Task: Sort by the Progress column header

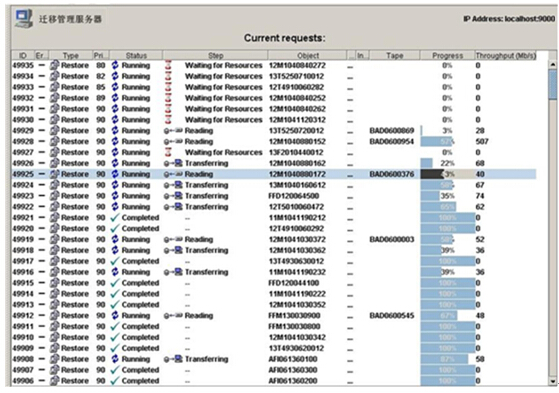Action: pyautogui.click(x=447, y=55)
